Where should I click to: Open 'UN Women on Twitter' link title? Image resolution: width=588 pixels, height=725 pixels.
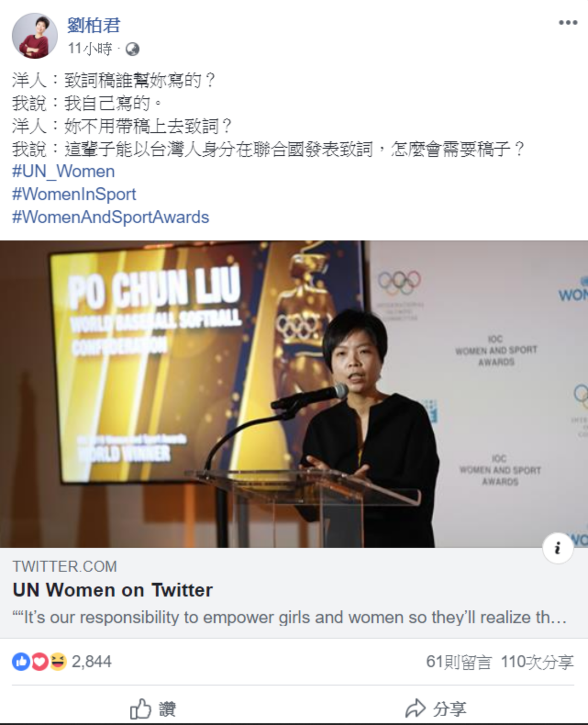pyautogui.click(x=113, y=590)
